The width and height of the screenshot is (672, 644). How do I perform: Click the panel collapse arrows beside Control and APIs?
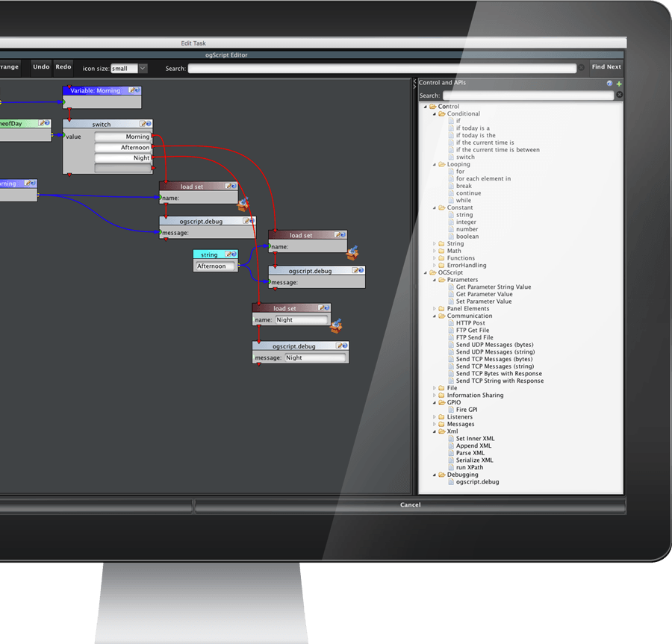(414, 84)
